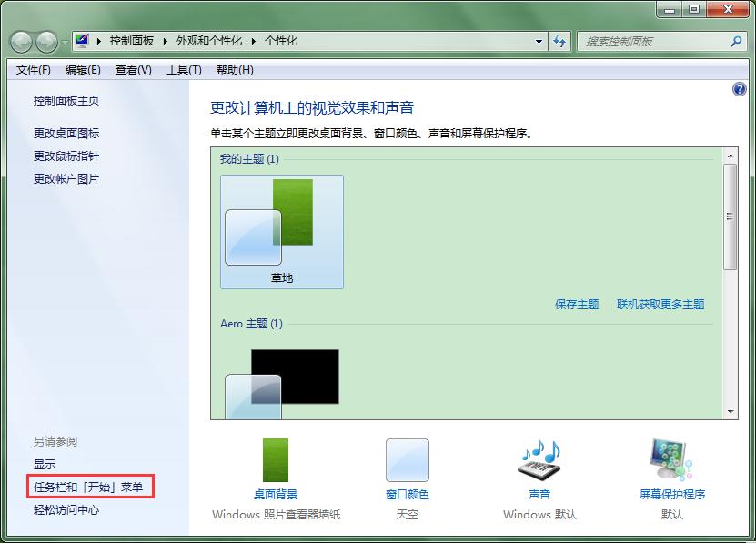Click the search magnifier icon
The height and width of the screenshot is (543, 756).
pyautogui.click(x=734, y=41)
